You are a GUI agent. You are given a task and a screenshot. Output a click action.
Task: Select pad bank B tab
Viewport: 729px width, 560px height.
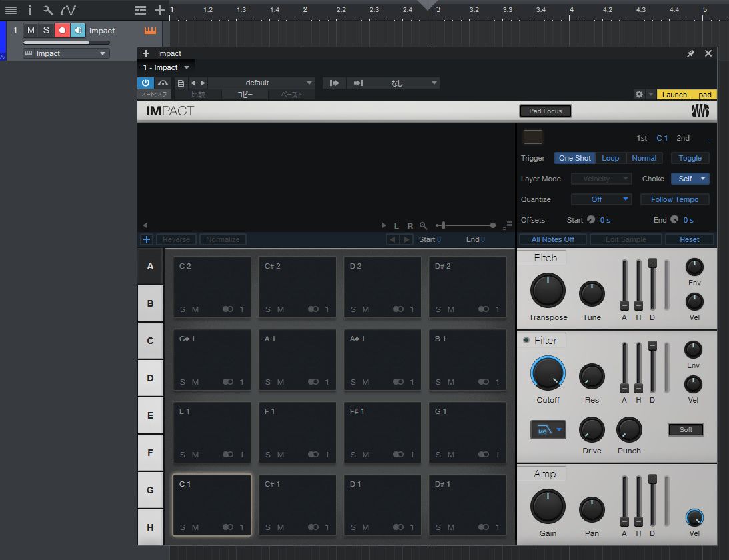click(150, 303)
